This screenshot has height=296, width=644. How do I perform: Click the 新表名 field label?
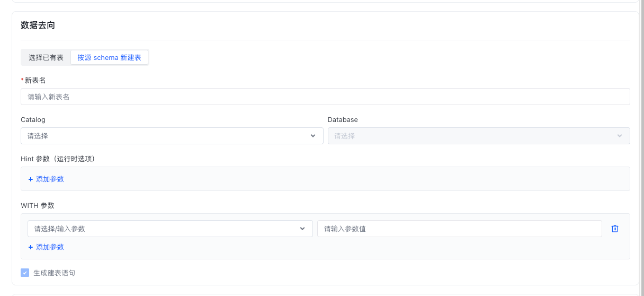point(35,80)
